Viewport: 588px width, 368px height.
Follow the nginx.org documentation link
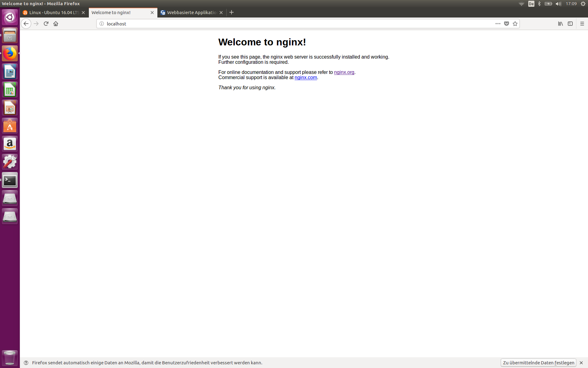344,72
